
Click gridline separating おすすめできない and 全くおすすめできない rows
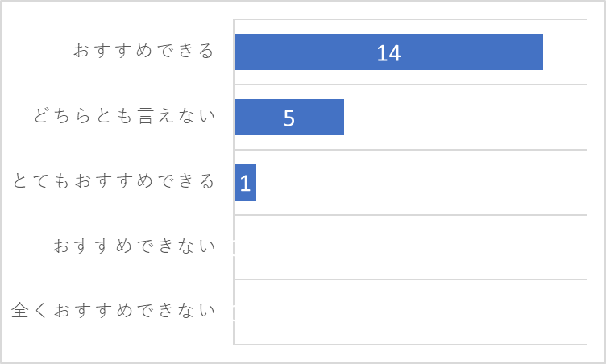[410, 279]
